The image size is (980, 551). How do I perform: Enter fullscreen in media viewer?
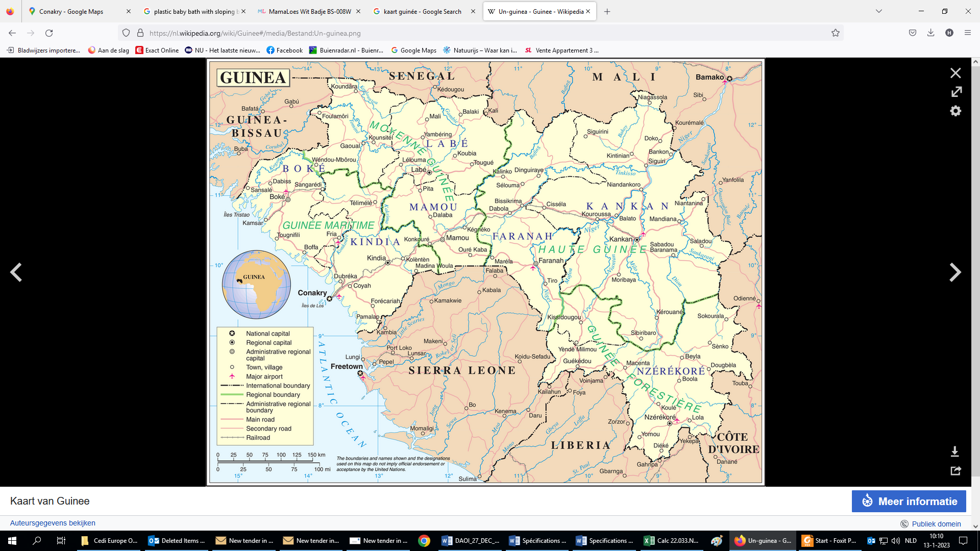pos(956,92)
